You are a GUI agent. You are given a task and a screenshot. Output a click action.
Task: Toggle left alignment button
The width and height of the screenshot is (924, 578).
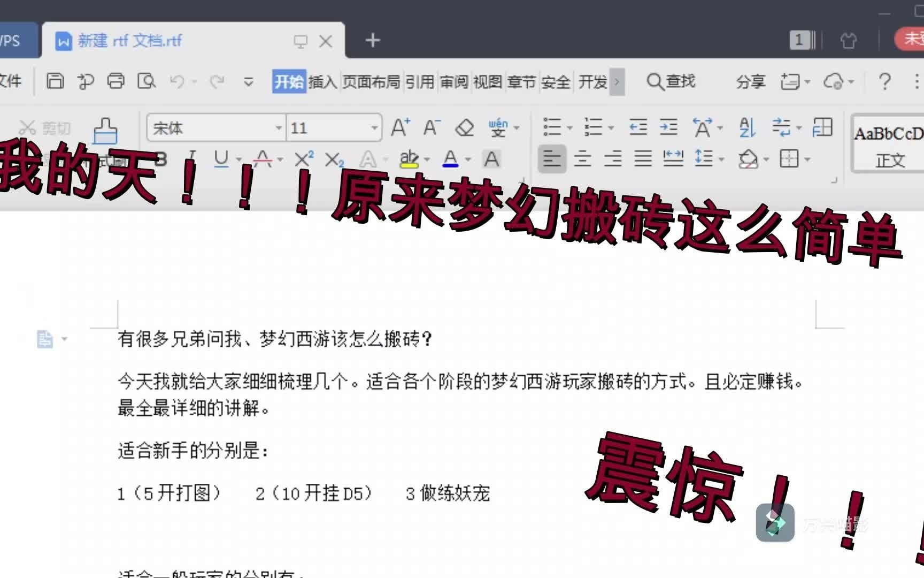pyautogui.click(x=552, y=159)
